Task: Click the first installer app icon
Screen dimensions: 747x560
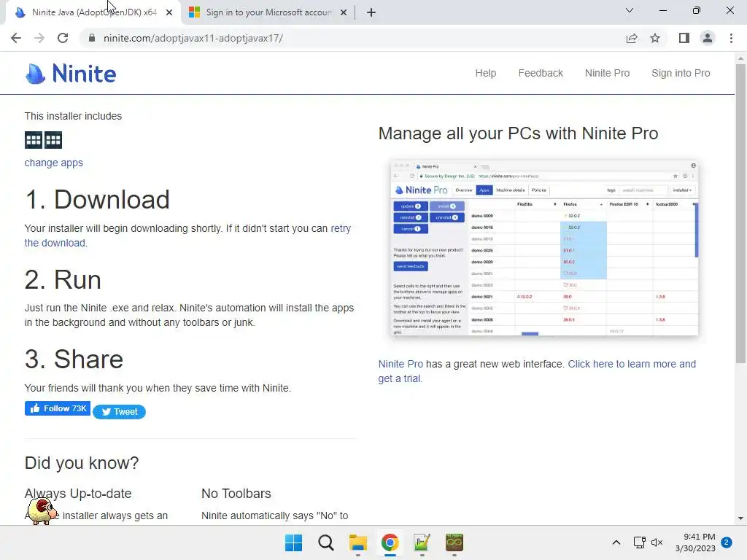Action: click(x=34, y=140)
